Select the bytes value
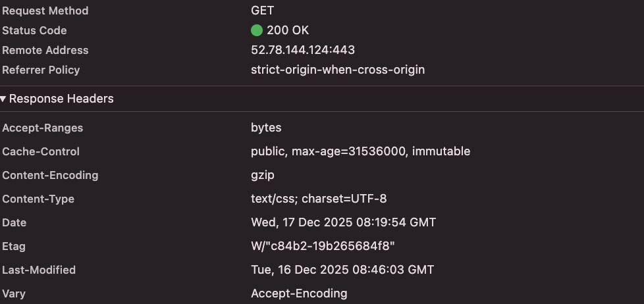 click(266, 128)
